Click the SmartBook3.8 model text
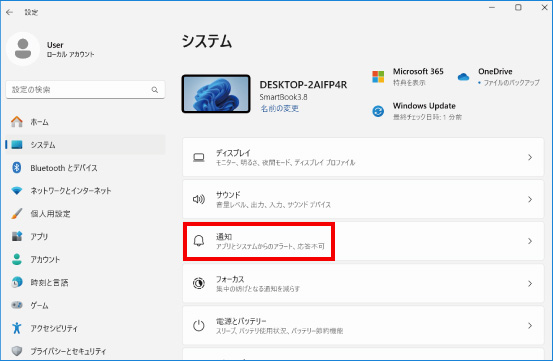The width and height of the screenshot is (553, 361). coord(283,97)
